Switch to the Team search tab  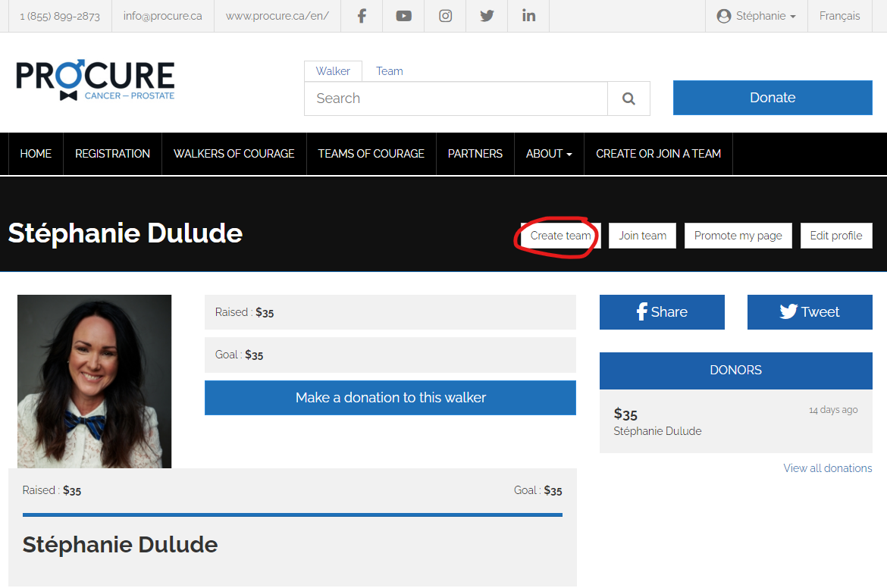point(389,71)
